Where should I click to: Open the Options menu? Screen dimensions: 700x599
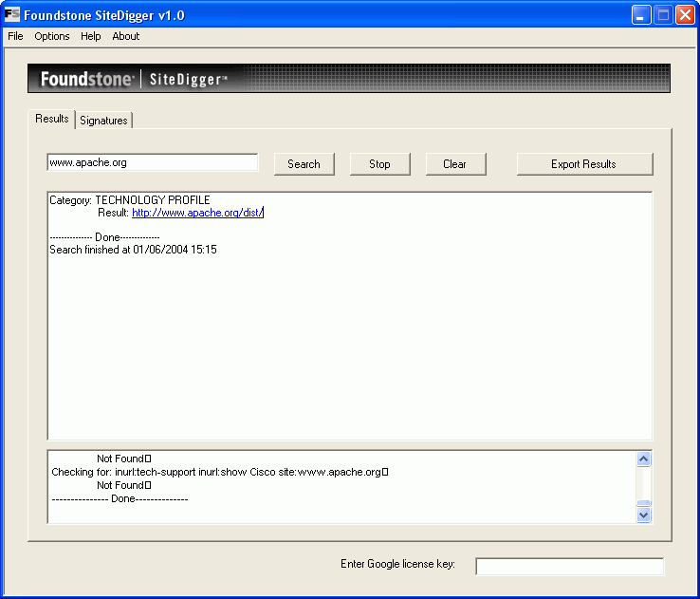[52, 36]
